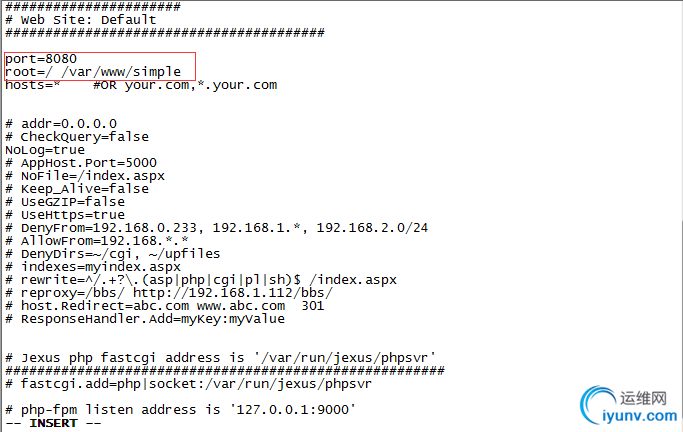Click the reproxy=/bbs/ URL line
683x432 pixels.
click(169, 293)
